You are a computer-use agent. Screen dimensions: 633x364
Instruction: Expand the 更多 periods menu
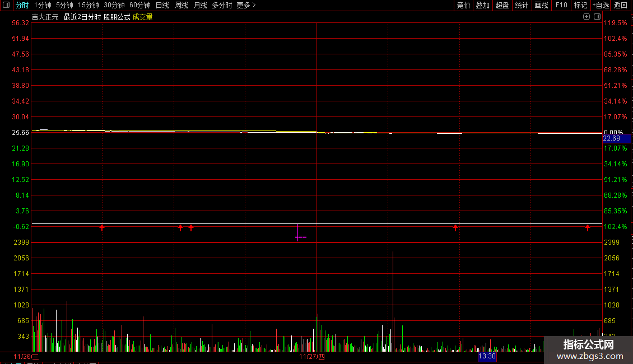pos(246,5)
